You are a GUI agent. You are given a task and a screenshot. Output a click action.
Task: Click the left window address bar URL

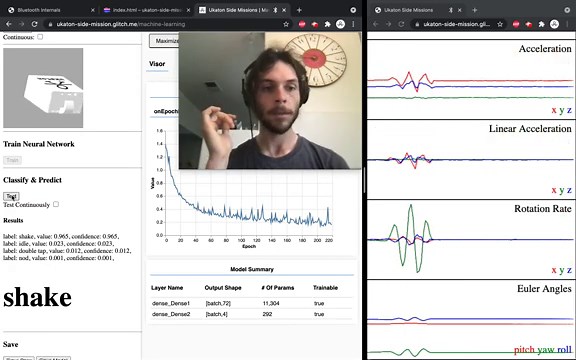coord(121,24)
